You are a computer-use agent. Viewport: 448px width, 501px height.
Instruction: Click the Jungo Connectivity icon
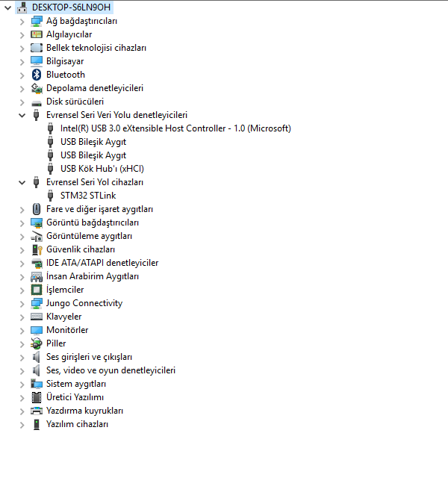tap(37, 303)
